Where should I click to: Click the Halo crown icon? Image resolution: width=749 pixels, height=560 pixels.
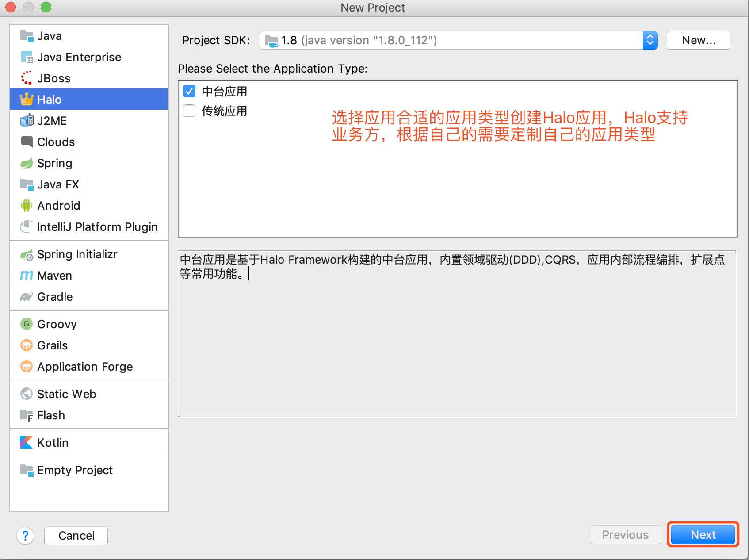27,100
